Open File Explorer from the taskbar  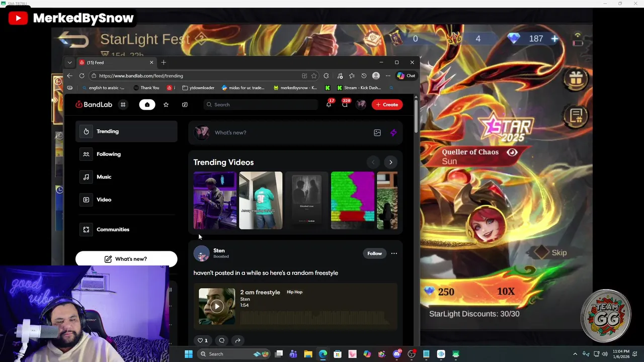pos(308,354)
